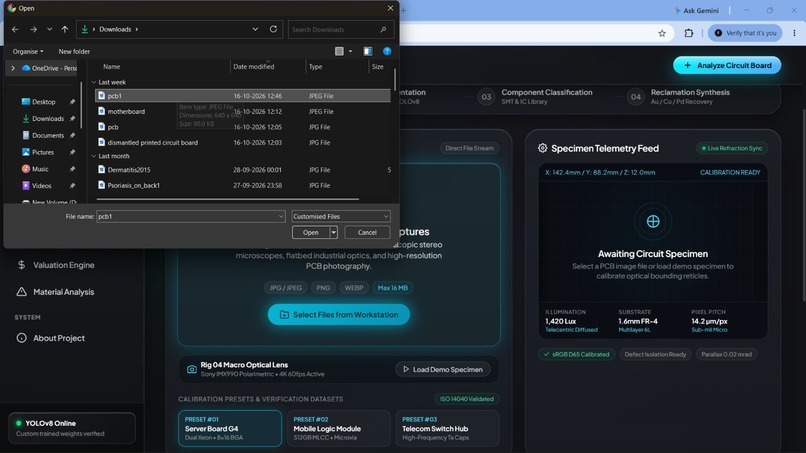Choose Preset #02 Mobile Logic Module
The image size is (806, 453).
pos(339,428)
